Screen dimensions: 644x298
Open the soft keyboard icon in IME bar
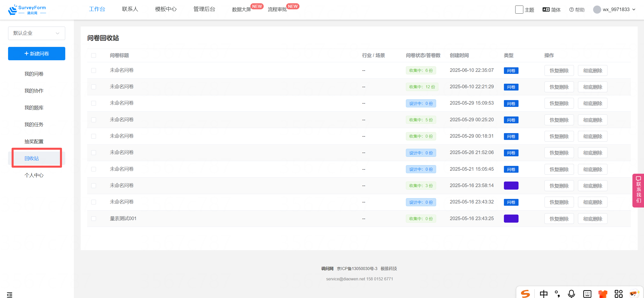coord(587,294)
